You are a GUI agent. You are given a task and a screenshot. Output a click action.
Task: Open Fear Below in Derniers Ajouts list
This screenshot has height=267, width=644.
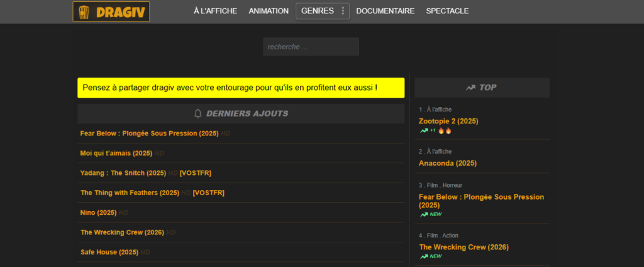[149, 133]
